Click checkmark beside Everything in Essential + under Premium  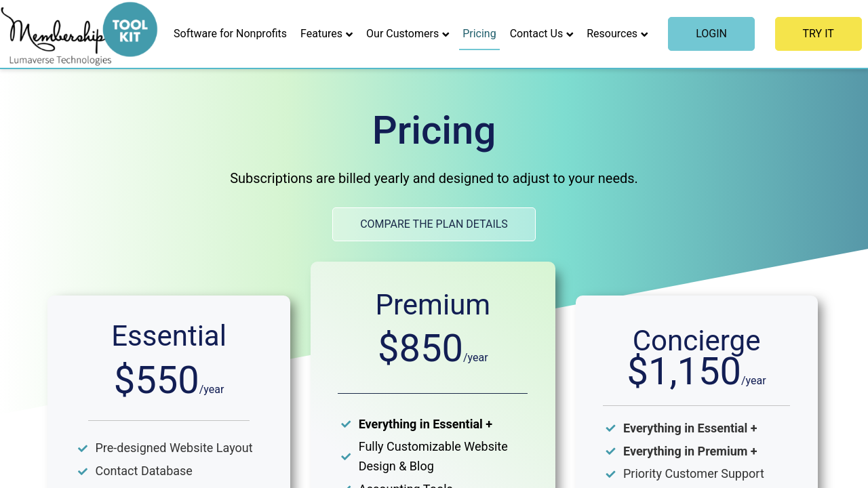(x=346, y=424)
